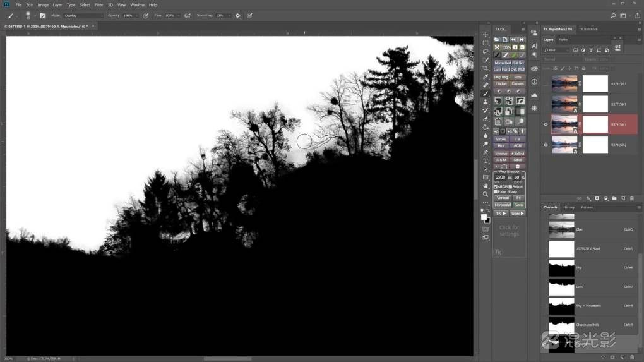Viewport: 644px width, 362px height.
Task: Toggle Extra Sharp checkbox
Action: pos(496,191)
